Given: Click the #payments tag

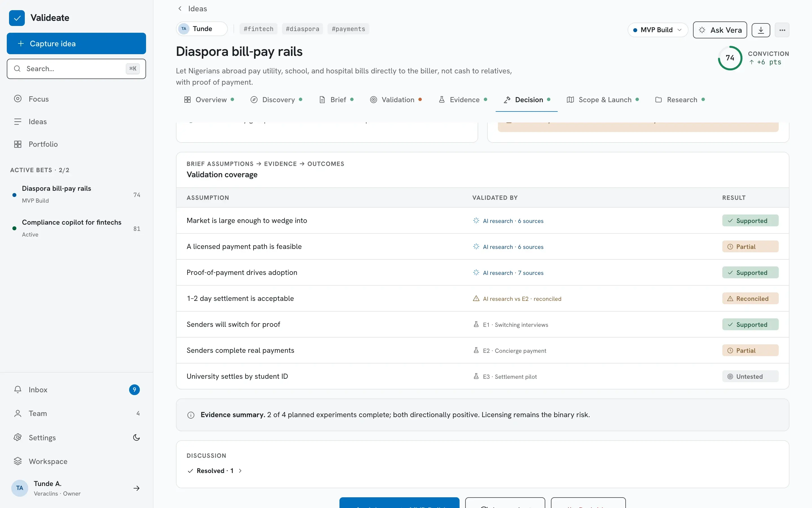Looking at the screenshot, I should (348, 29).
